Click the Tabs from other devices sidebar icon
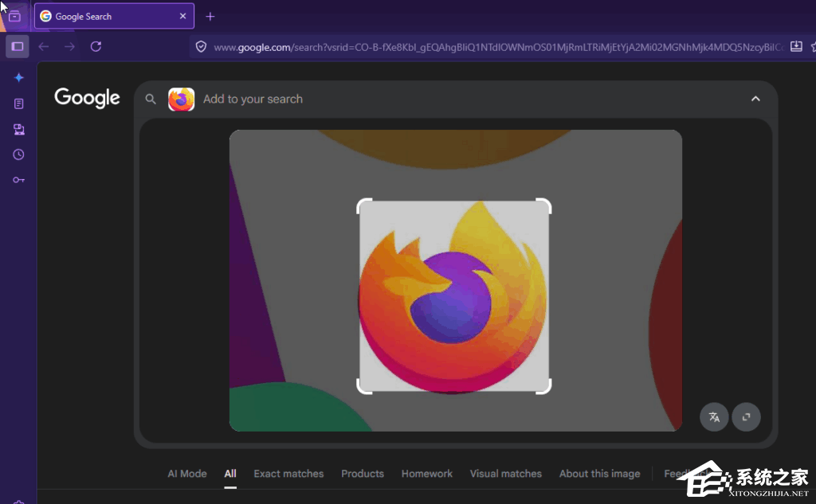The width and height of the screenshot is (816, 504). pos(18,128)
